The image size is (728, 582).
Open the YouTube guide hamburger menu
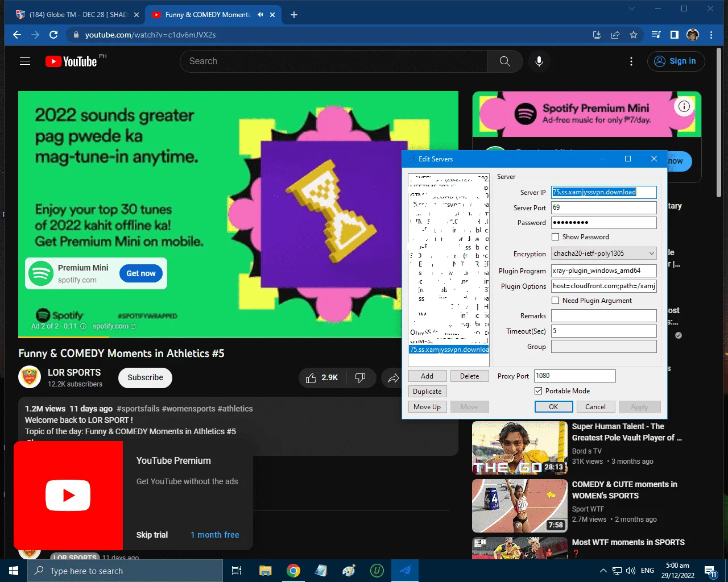click(25, 61)
